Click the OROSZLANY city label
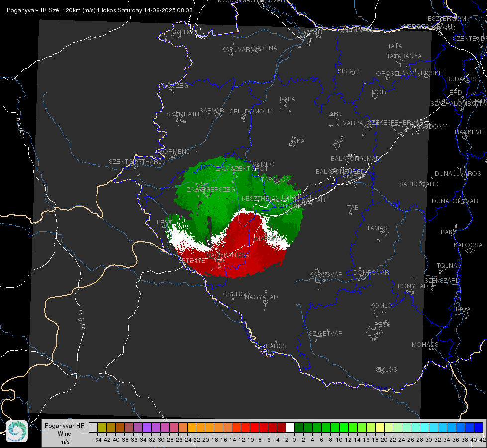This screenshot has width=487, height=448. pos(395,74)
